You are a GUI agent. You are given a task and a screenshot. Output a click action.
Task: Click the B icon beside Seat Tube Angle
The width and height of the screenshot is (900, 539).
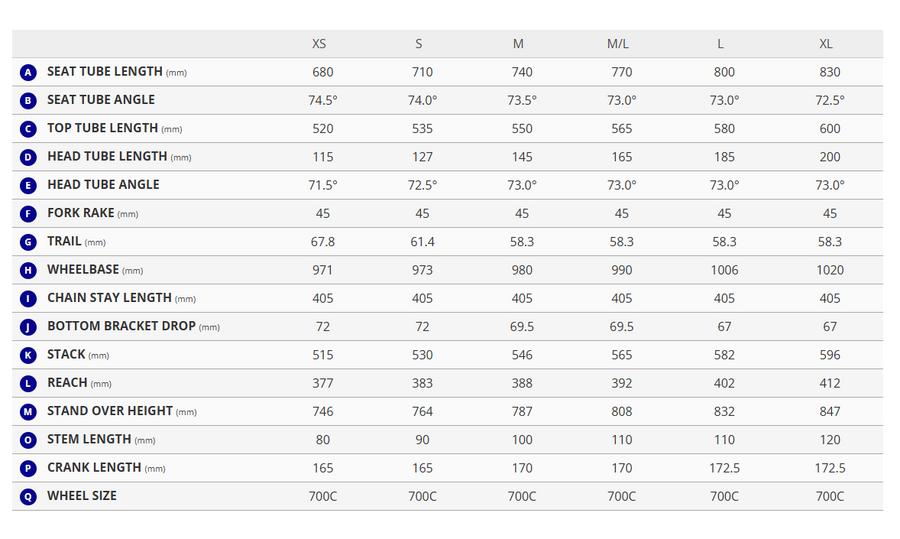coord(28,100)
